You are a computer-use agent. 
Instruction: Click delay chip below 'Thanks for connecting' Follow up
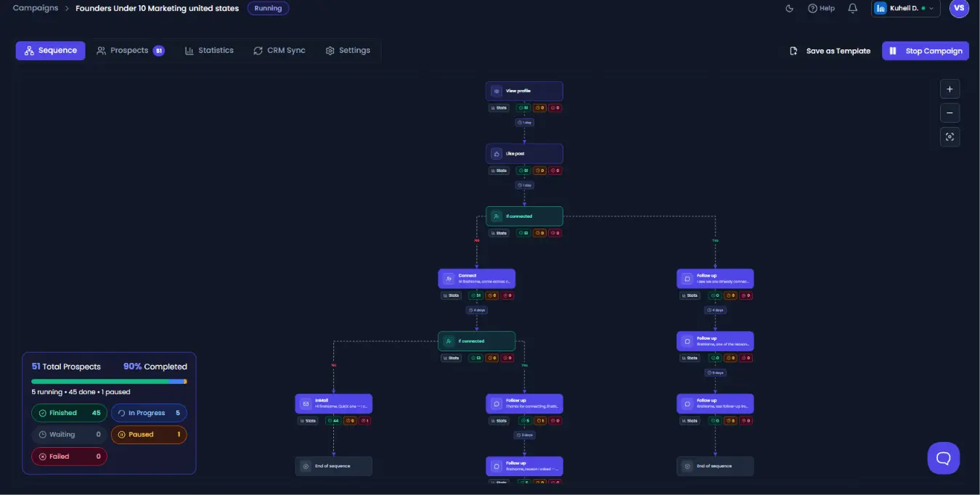pos(524,435)
